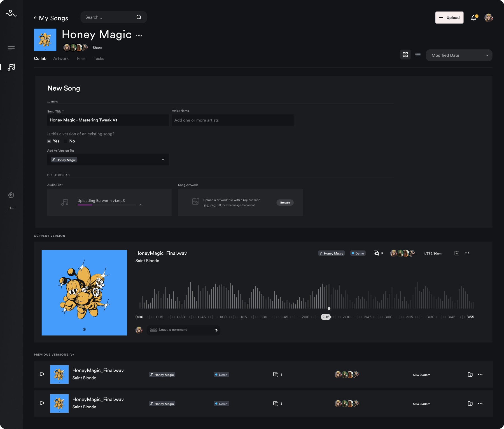Viewport: 504px width, 429px height.
Task: Switch to the Artwork tab
Action: 61,58
